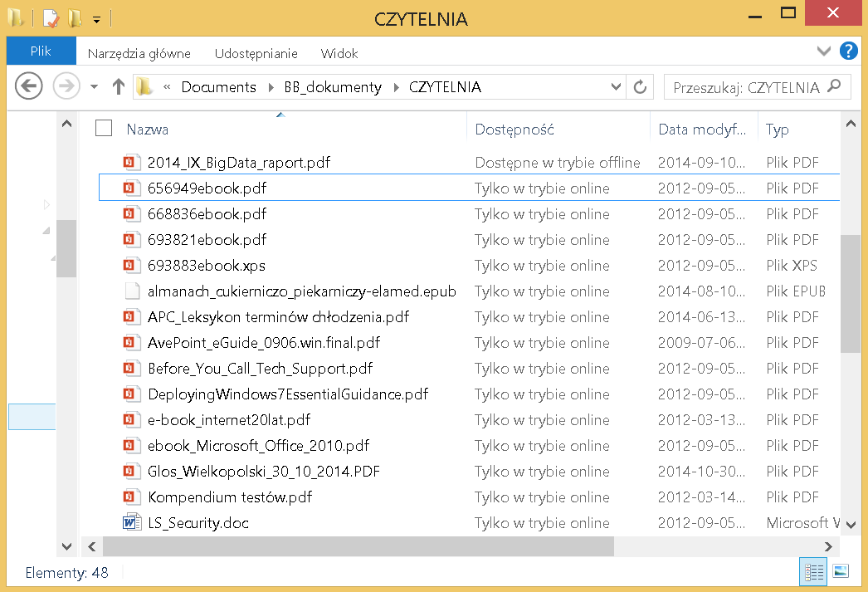Viewport: 868px width, 592px height.
Task: Navigate to BB_dokumenty in the breadcrumb
Action: pos(333,87)
